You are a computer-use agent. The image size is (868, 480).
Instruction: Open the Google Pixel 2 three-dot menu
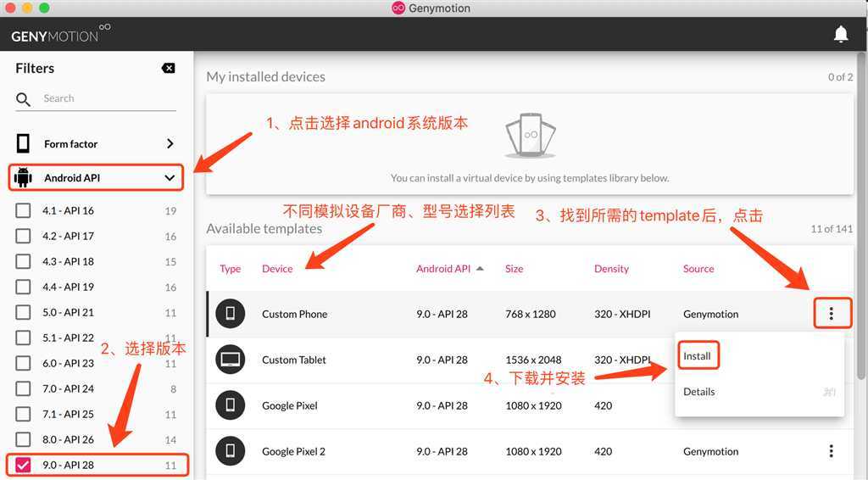pyautogui.click(x=832, y=451)
